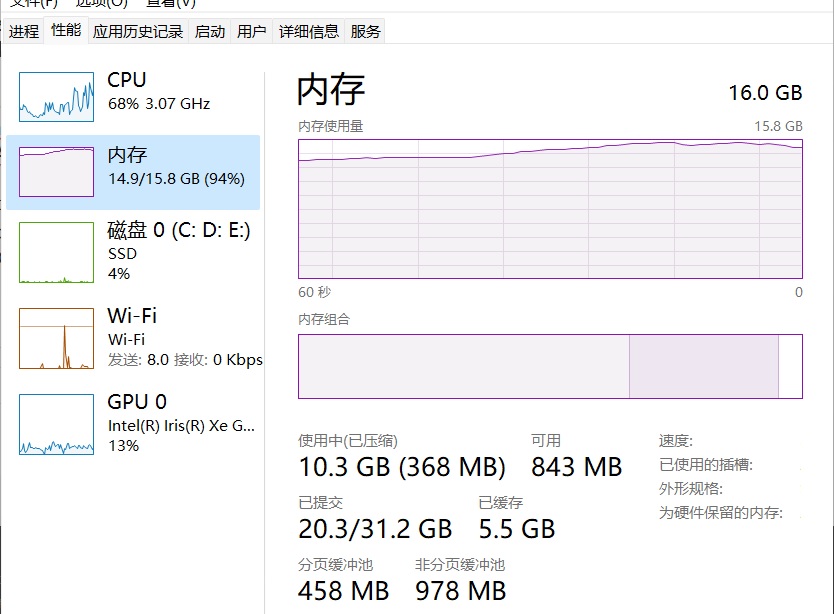Screen dimensions: 834x614
Task: Switch to the 启动 tab
Action: click(210, 32)
